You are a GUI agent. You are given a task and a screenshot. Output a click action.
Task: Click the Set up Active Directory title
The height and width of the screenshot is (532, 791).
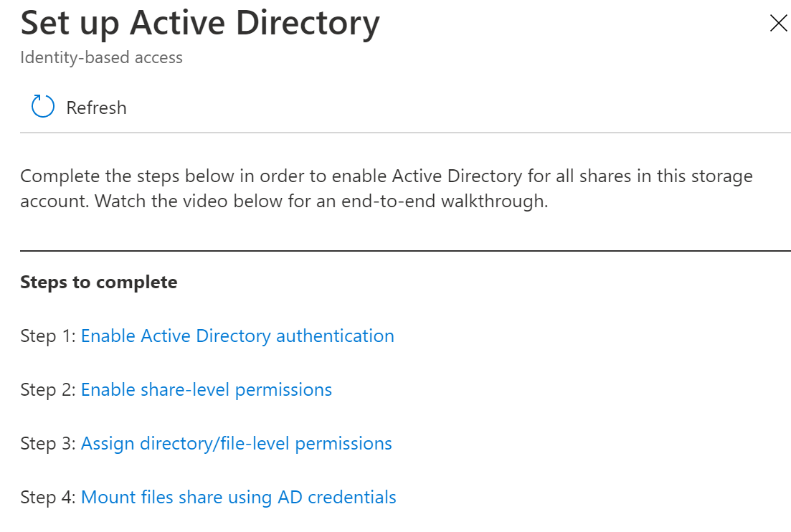(x=200, y=24)
